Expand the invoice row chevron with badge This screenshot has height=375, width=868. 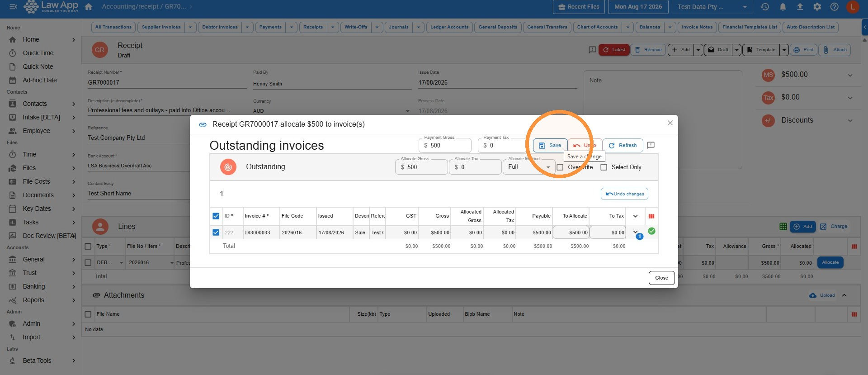point(636,232)
